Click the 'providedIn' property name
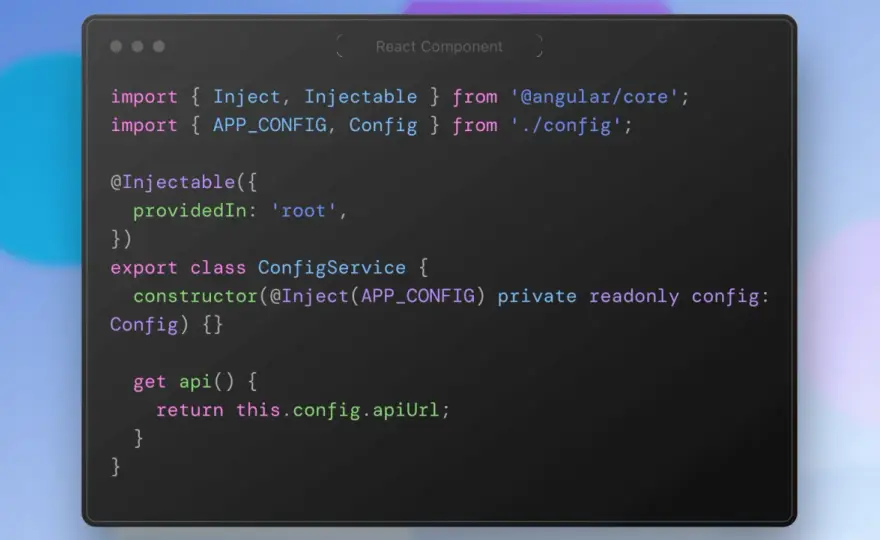The height and width of the screenshot is (540, 880). [x=189, y=211]
